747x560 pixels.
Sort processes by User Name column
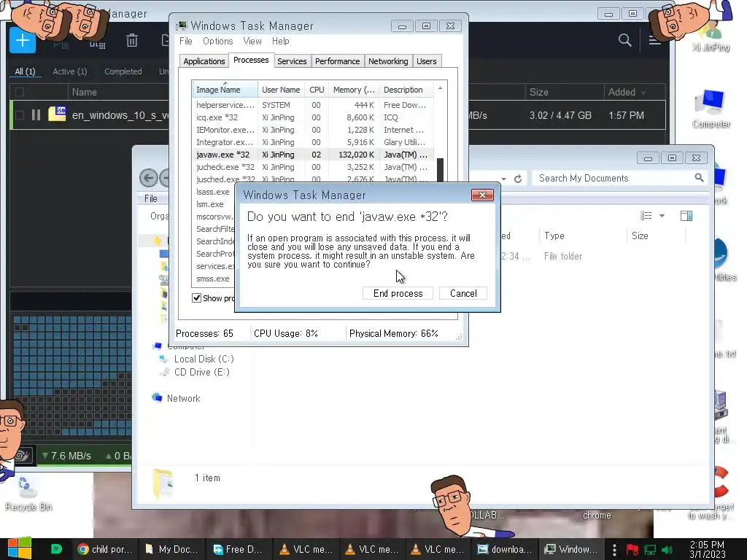(281, 90)
